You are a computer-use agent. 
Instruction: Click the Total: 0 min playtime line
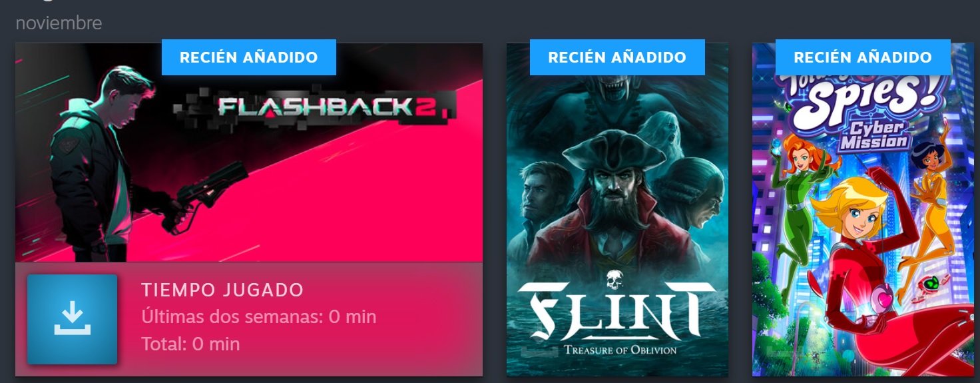[190, 344]
